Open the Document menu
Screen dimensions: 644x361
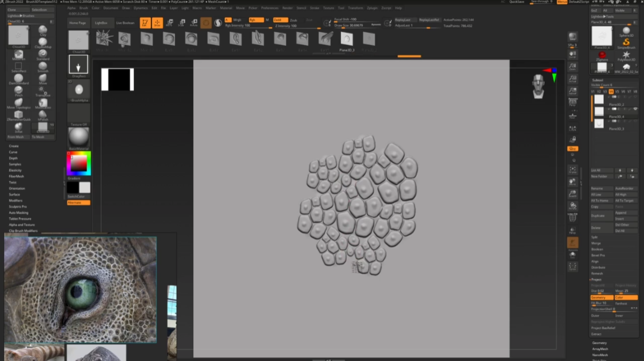pos(111,8)
